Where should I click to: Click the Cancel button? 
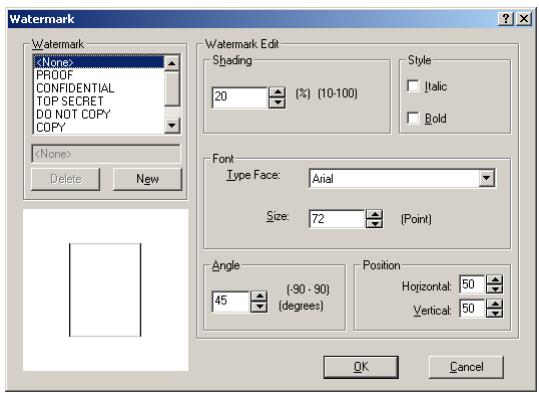(466, 367)
